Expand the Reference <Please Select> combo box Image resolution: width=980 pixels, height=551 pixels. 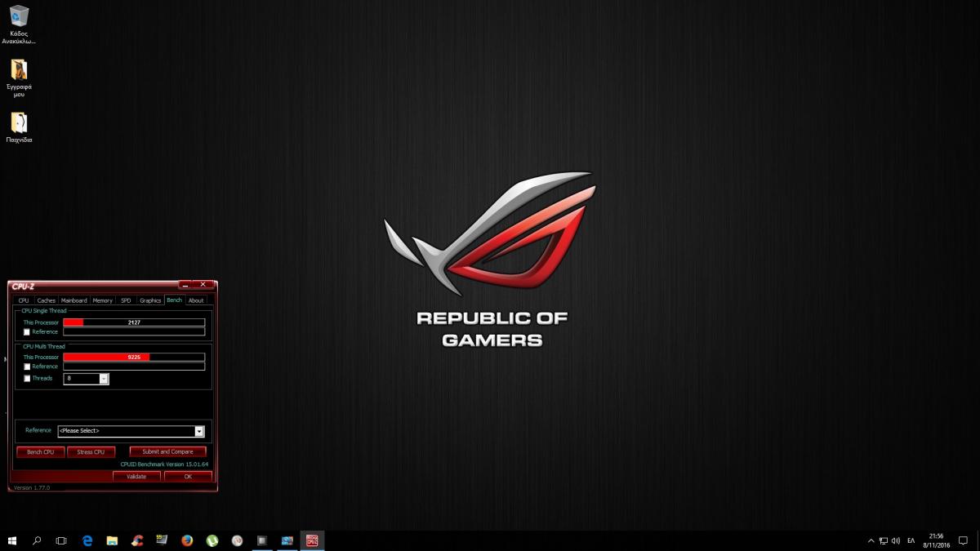click(x=131, y=431)
